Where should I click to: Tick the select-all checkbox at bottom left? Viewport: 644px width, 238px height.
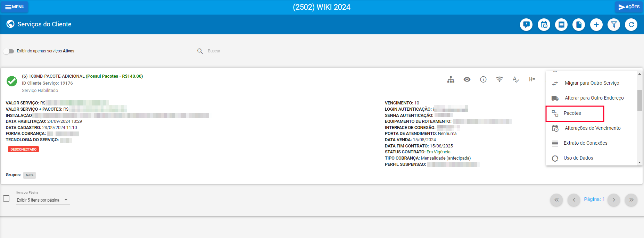[x=6, y=198]
